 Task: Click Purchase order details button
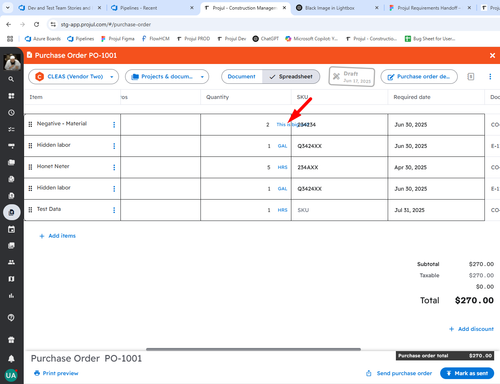click(x=419, y=77)
